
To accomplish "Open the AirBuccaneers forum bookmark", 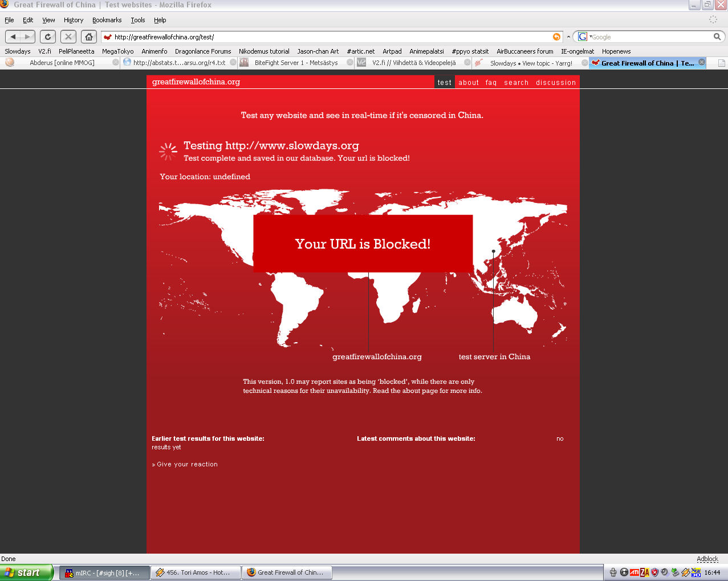I will (524, 51).
